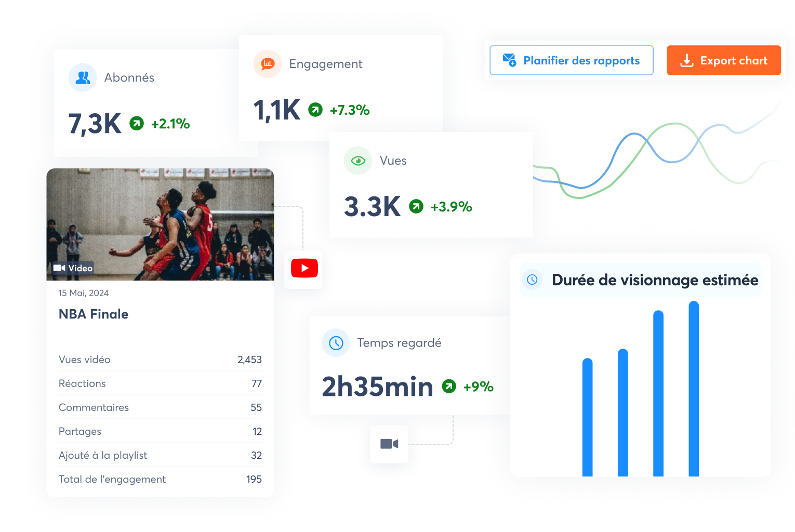Click the green trend arrow beside 3.3K

[x=416, y=207]
